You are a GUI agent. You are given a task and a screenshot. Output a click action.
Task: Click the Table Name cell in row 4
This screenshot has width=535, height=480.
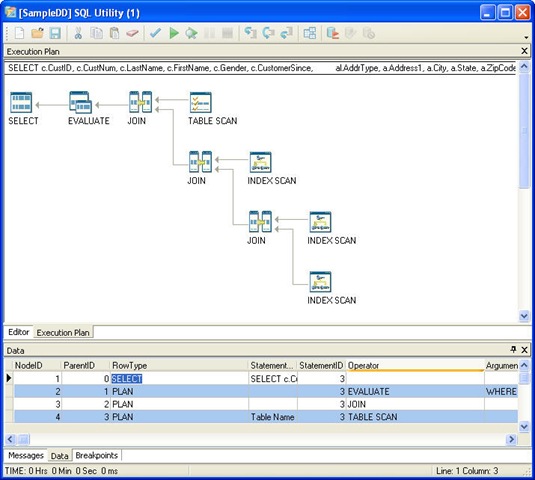(273, 417)
